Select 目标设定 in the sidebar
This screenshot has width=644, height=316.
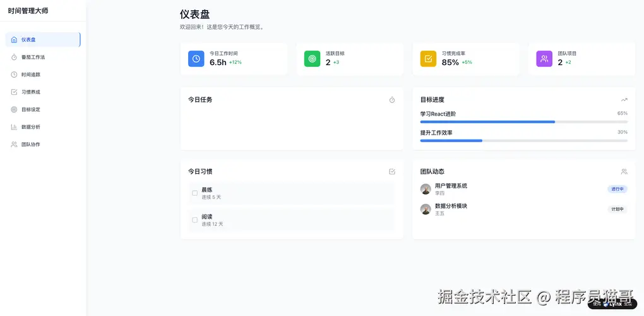pos(43,110)
